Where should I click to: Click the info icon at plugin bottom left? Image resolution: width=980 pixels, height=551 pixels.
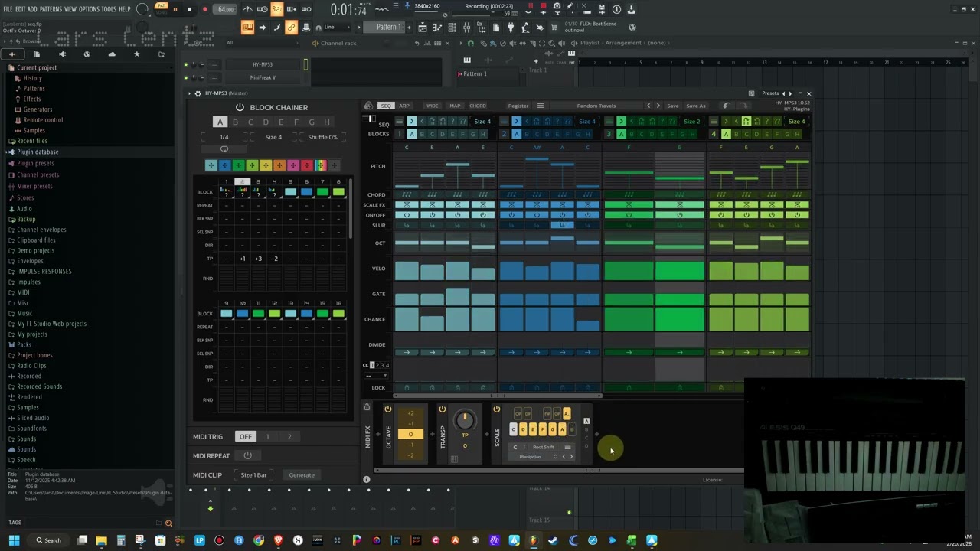[367, 480]
